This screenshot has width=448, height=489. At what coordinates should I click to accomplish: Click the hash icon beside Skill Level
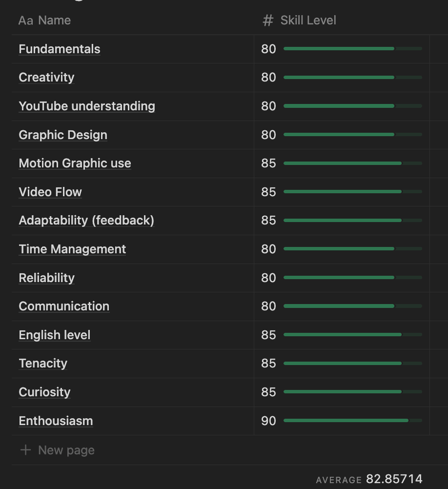point(268,20)
